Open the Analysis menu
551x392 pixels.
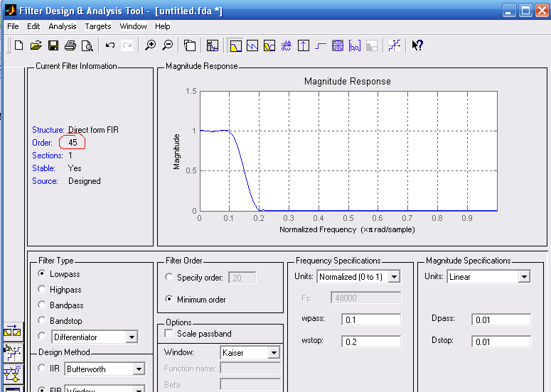tap(63, 26)
